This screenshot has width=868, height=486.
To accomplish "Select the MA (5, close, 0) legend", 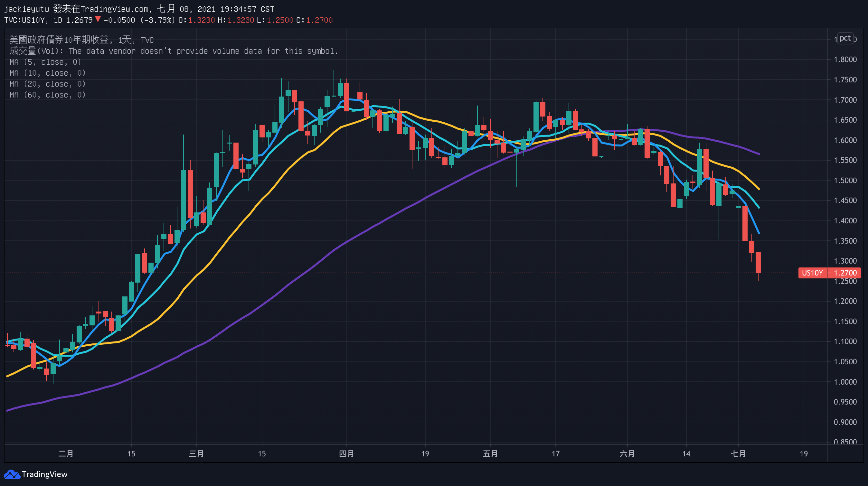I will [45, 62].
